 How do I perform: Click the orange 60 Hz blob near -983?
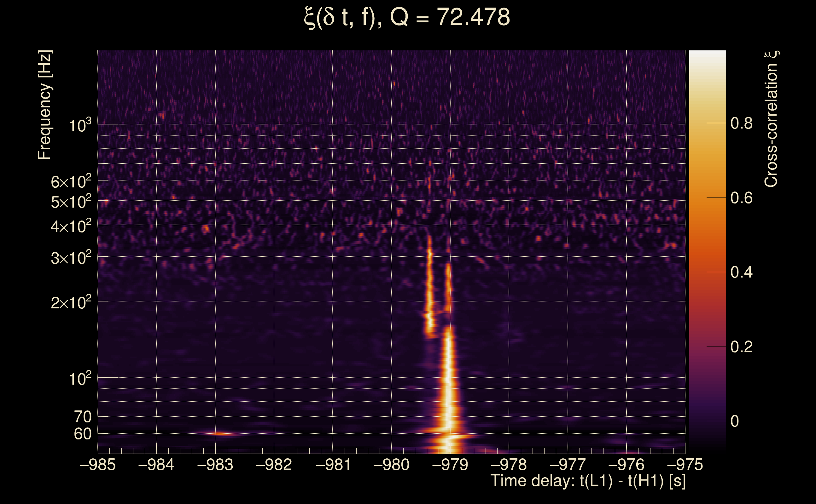point(221,434)
